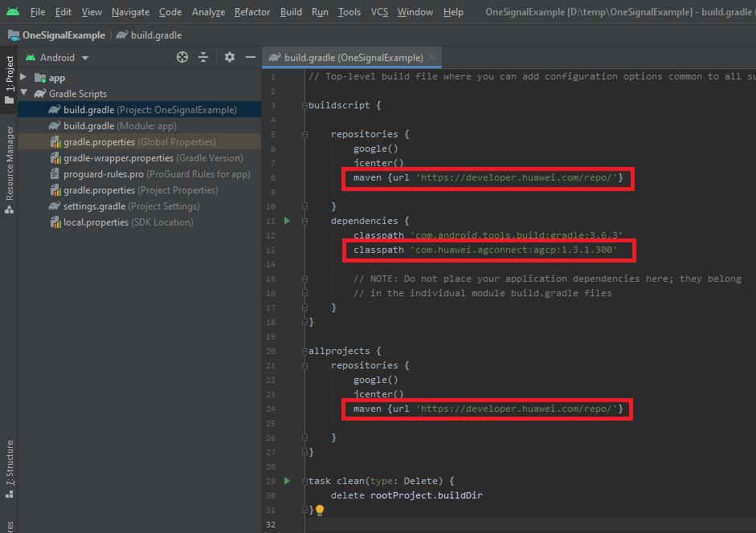Close the build.gradle editor tab

[x=432, y=58]
